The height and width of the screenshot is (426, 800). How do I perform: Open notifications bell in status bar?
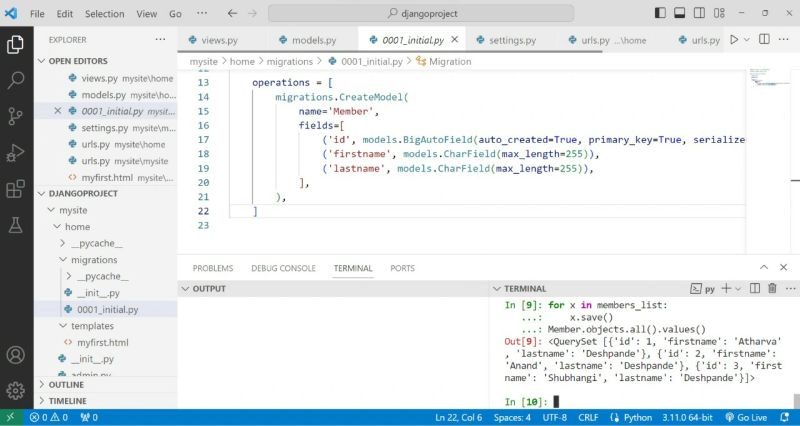[x=785, y=417]
